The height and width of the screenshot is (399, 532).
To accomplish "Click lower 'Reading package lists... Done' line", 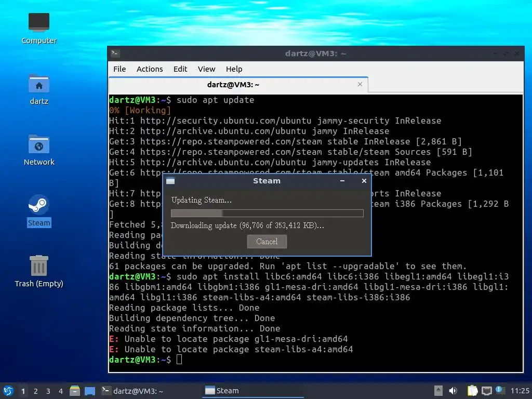I will pyautogui.click(x=184, y=308).
